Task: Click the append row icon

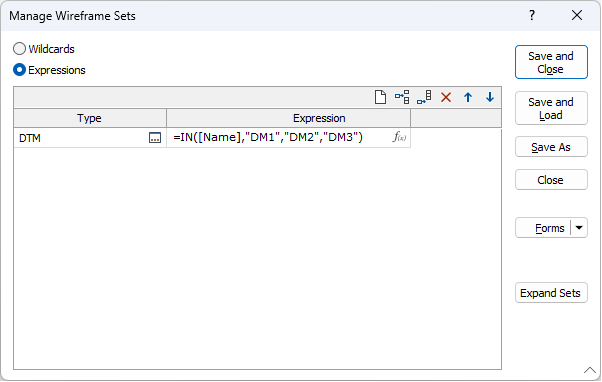Action: (x=424, y=97)
